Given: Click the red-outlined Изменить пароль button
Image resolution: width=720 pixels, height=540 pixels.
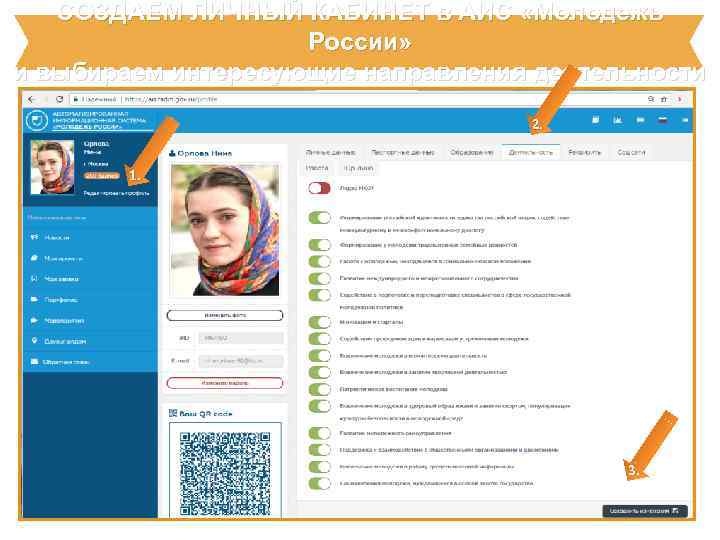Looking at the screenshot, I should point(225,383).
